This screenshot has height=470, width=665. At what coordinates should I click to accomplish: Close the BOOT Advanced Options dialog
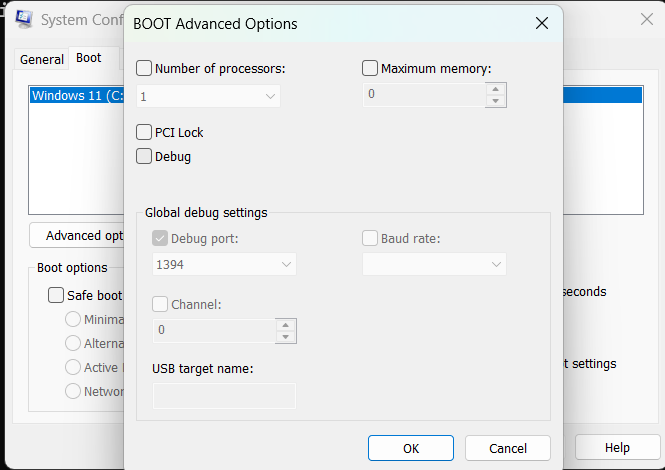pyautogui.click(x=542, y=23)
